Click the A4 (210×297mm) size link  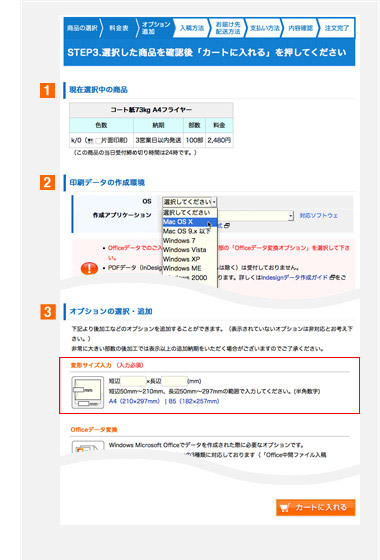(x=134, y=401)
